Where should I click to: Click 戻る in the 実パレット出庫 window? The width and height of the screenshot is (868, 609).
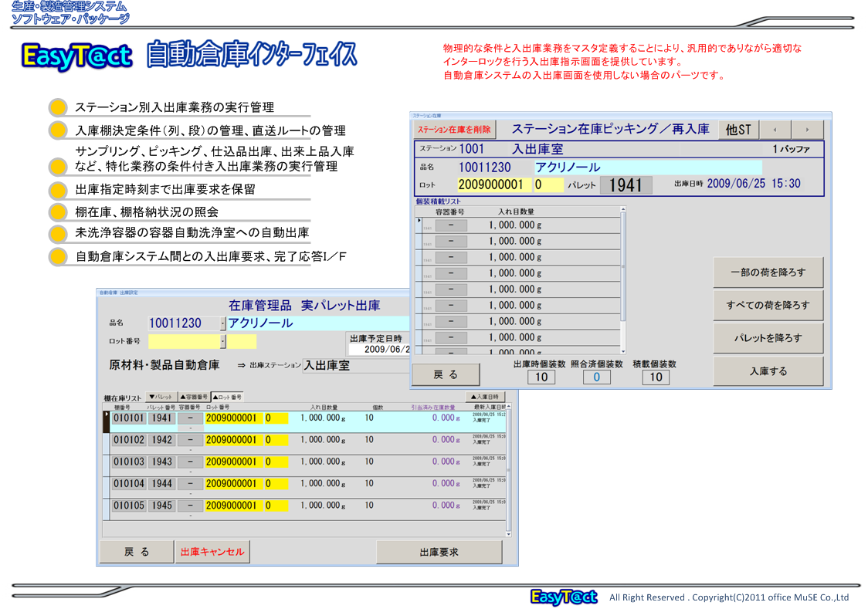137,552
